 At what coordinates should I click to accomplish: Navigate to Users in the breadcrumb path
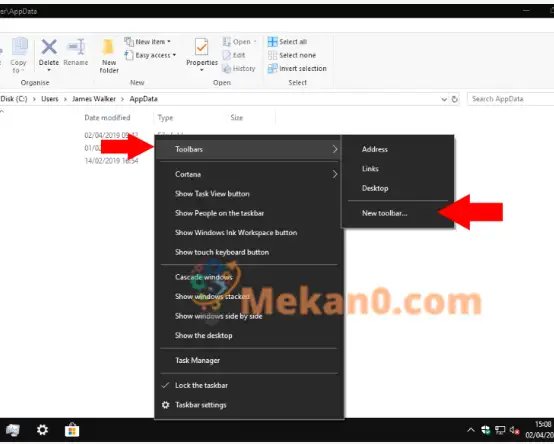click(x=49, y=99)
